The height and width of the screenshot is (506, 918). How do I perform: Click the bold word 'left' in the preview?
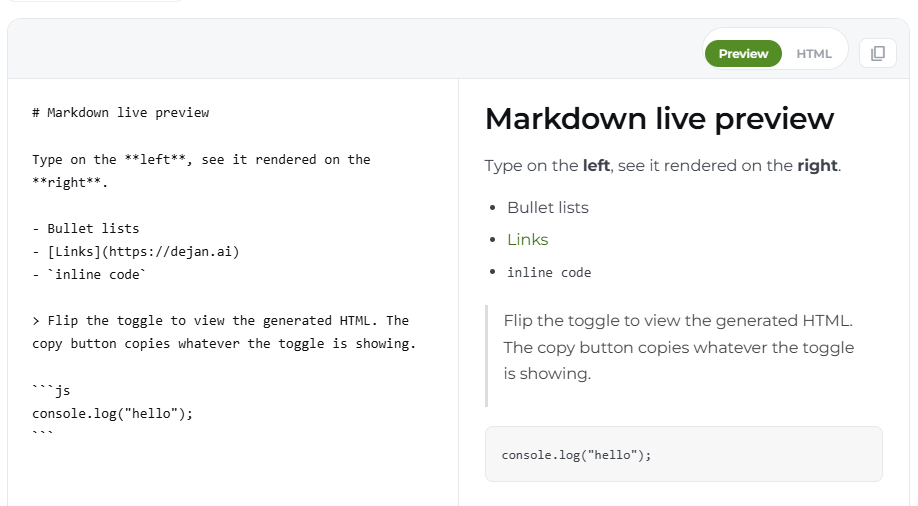pyautogui.click(x=596, y=166)
